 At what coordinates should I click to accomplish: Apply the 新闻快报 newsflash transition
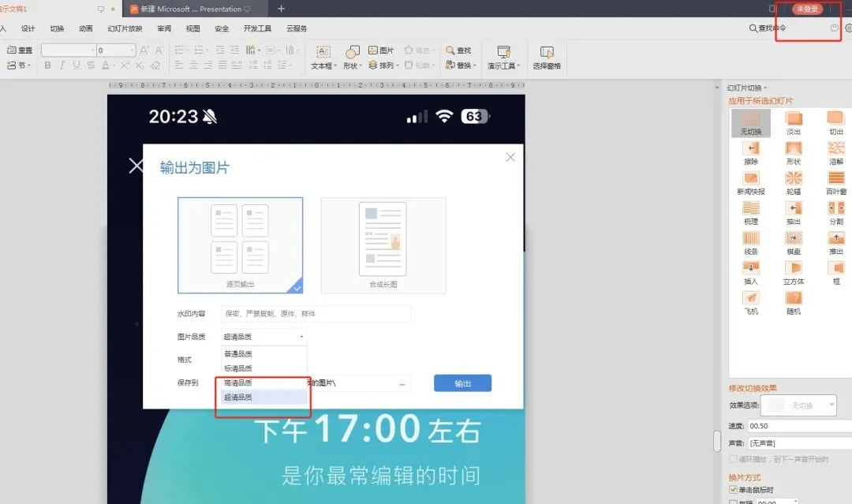coord(751,182)
